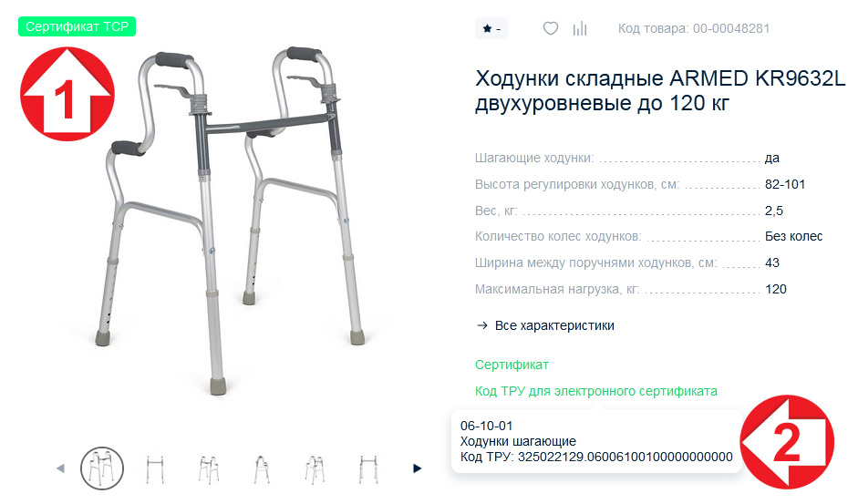Select the third walker thumbnail
Screen dimensions: 848x504
[209, 468]
